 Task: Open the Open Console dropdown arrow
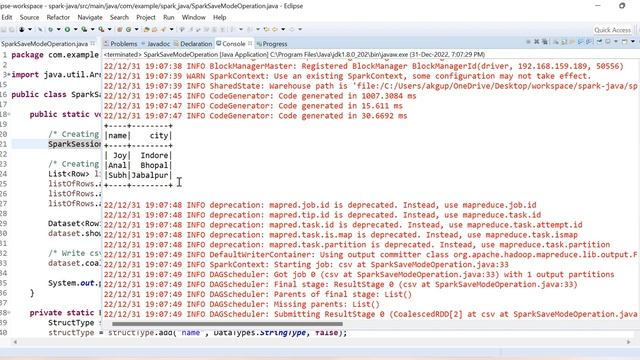[633, 42]
